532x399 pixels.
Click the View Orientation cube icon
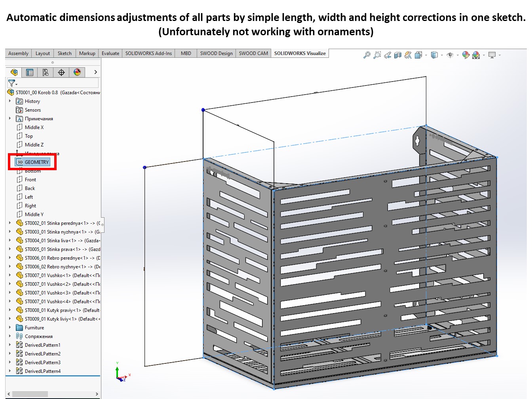click(418, 55)
